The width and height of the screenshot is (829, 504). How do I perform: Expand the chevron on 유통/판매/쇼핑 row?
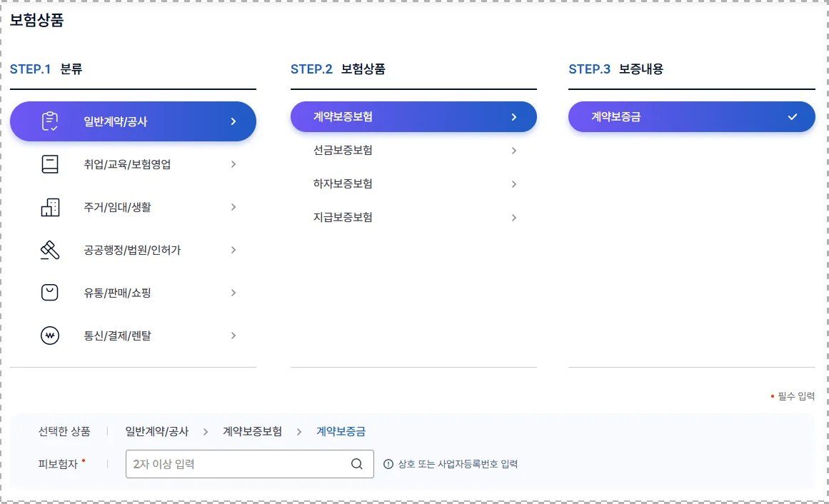(233, 293)
